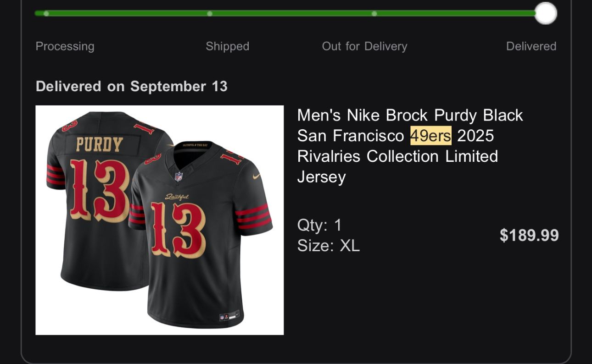Select the Out for Delivery step label
The width and height of the screenshot is (592, 364).
pos(364,46)
